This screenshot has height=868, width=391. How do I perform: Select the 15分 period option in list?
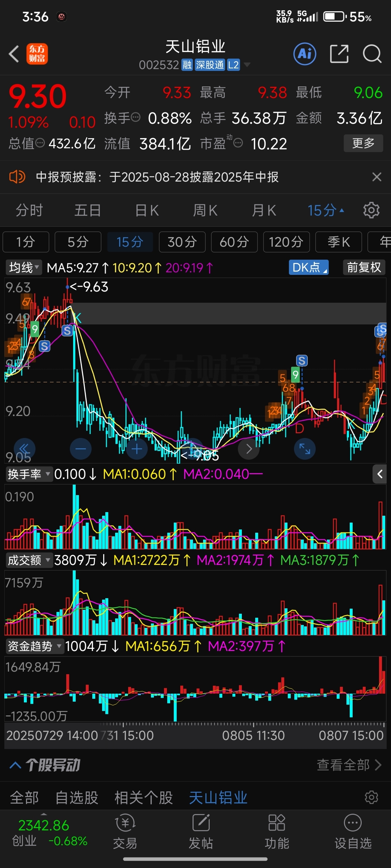tap(130, 242)
